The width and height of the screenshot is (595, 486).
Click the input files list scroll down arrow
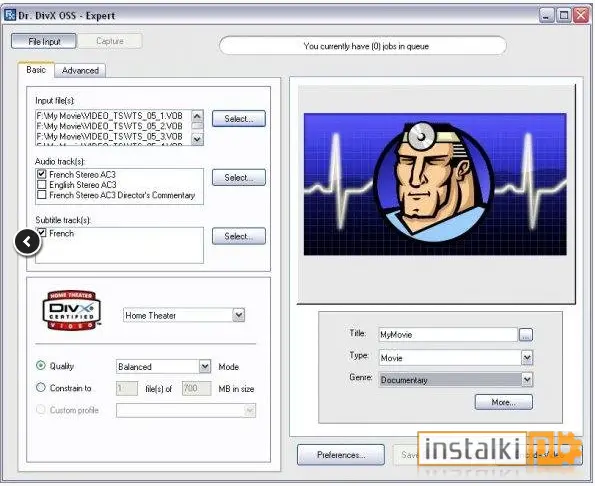click(x=197, y=139)
